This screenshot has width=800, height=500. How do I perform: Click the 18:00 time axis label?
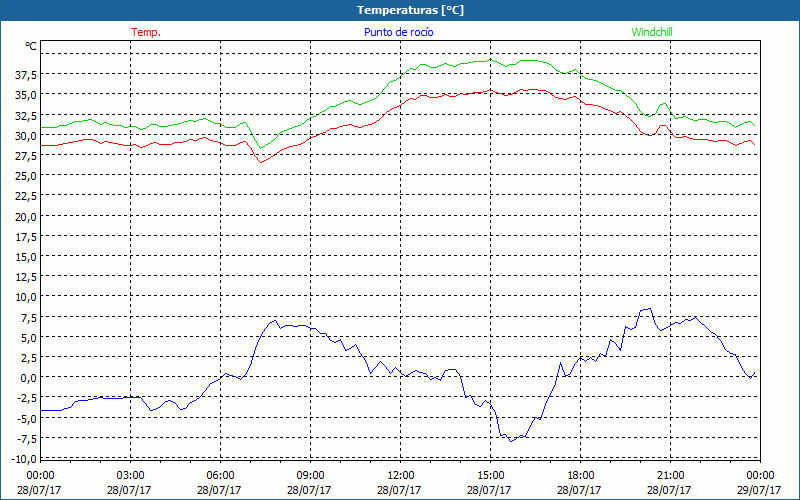[581, 476]
